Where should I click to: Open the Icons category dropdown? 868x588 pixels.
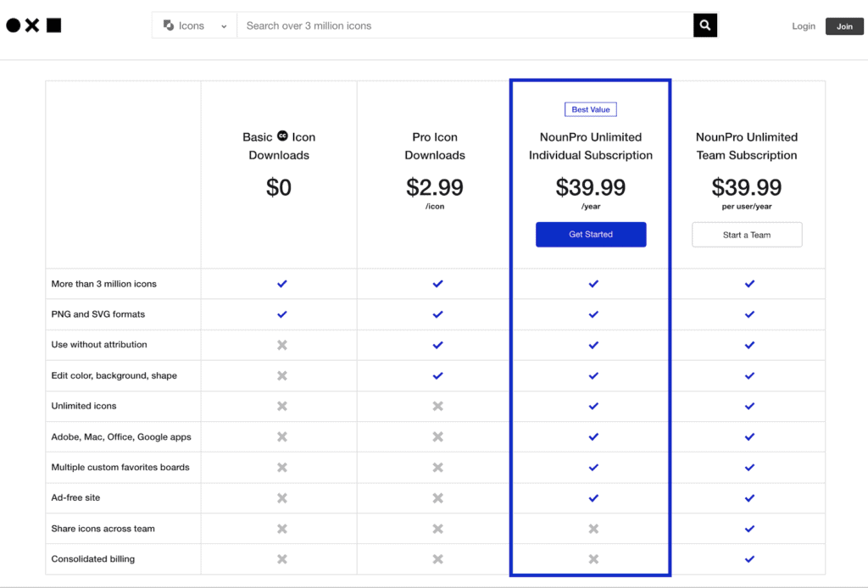(x=194, y=25)
